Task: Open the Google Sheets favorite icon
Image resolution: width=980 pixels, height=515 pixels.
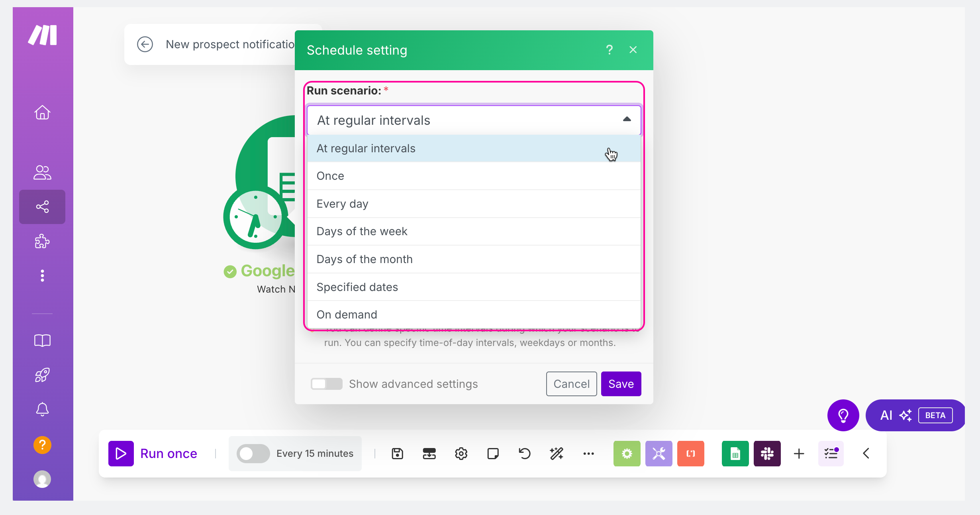Action: 735,454
